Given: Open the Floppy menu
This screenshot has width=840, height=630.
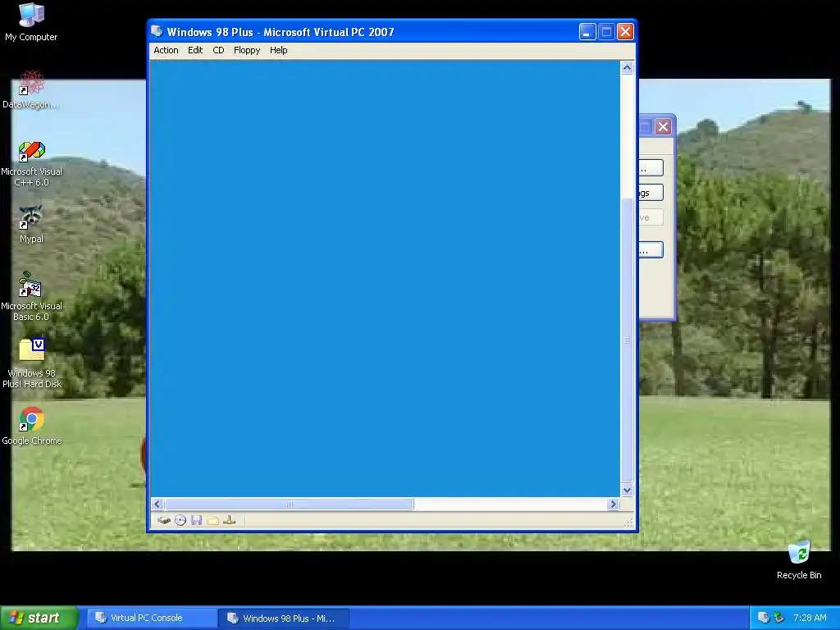Looking at the screenshot, I should pyautogui.click(x=247, y=50).
